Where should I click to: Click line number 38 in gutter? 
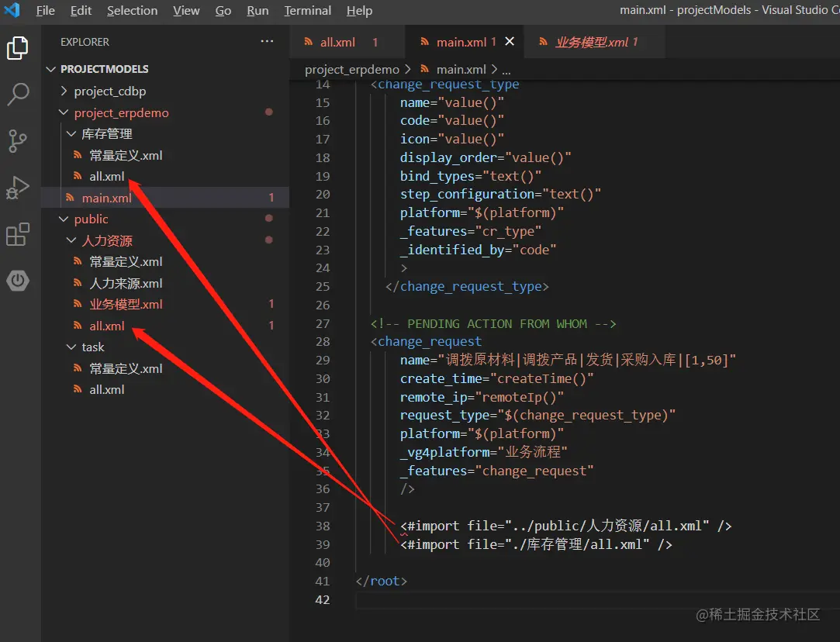(323, 526)
